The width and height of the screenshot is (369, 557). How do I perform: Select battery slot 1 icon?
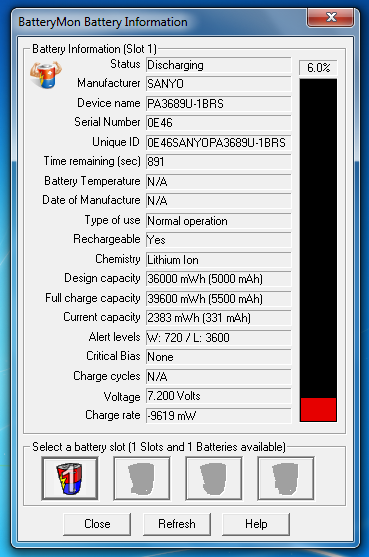70,478
